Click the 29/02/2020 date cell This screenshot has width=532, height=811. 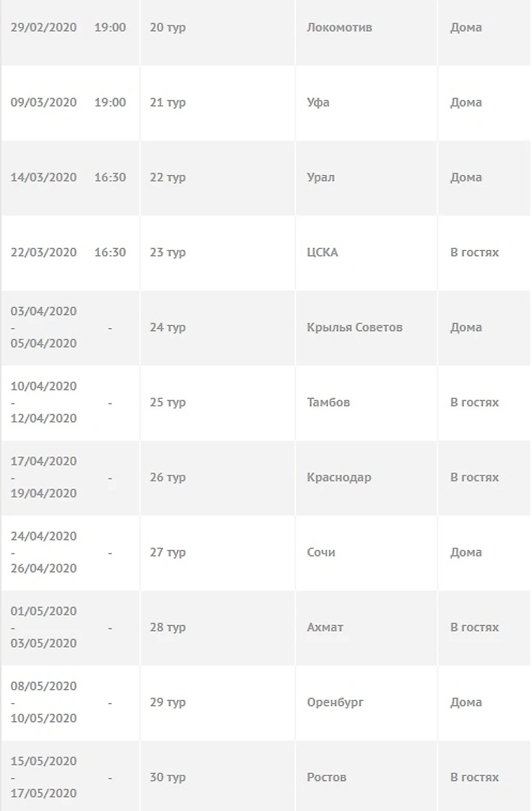(44, 28)
